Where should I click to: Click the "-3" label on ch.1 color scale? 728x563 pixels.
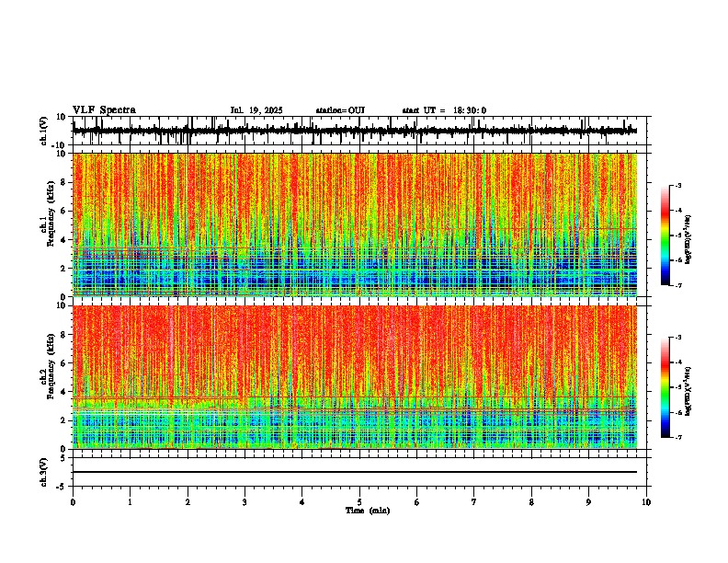coord(678,185)
